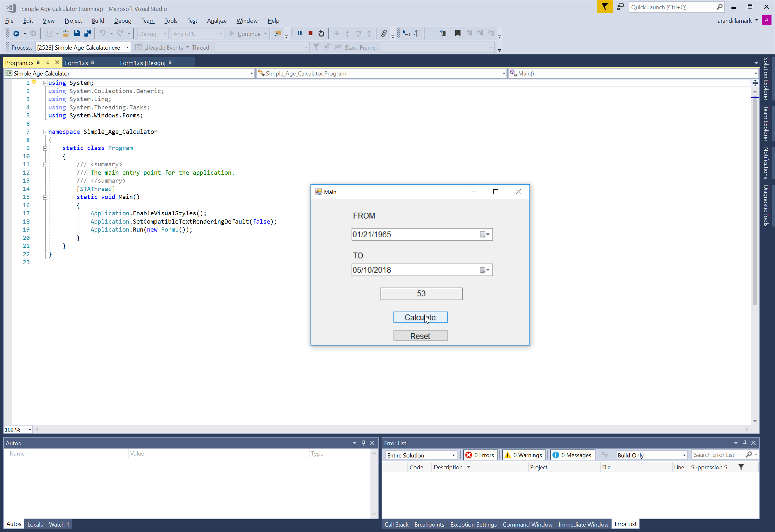Collapse the Main() method block
Image resolution: width=775 pixels, height=532 pixels.
(x=45, y=197)
